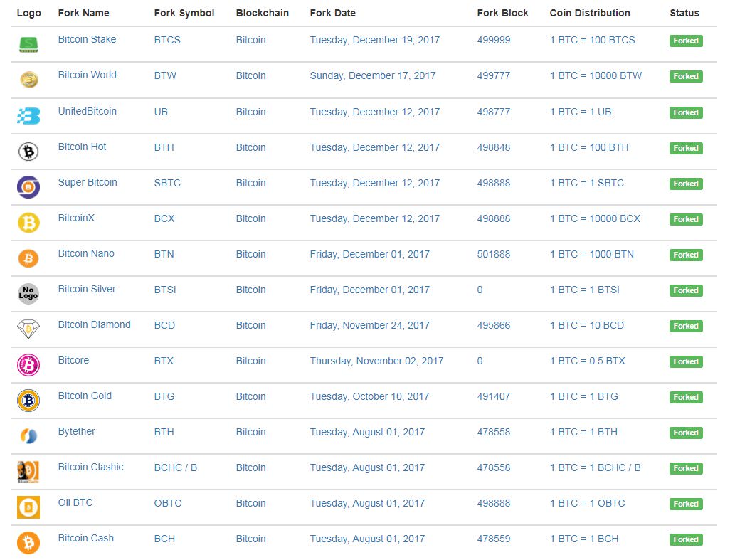This screenshot has width=730, height=560.
Task: Click the Bitcoin Gold logo icon
Action: pos(28,401)
